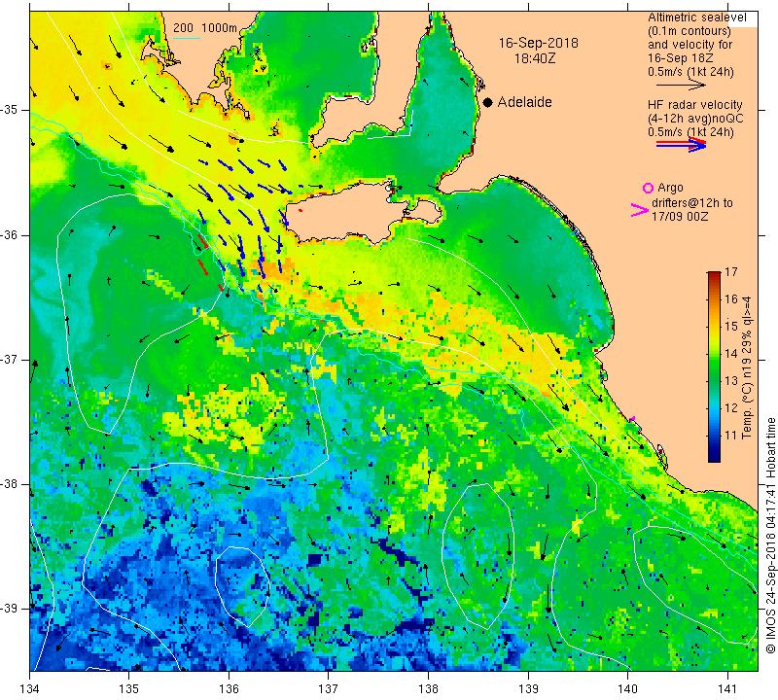This screenshot has height=700, width=778.
Task: Click the cyan 200m contour legend line
Action: pyautogui.click(x=186, y=38)
